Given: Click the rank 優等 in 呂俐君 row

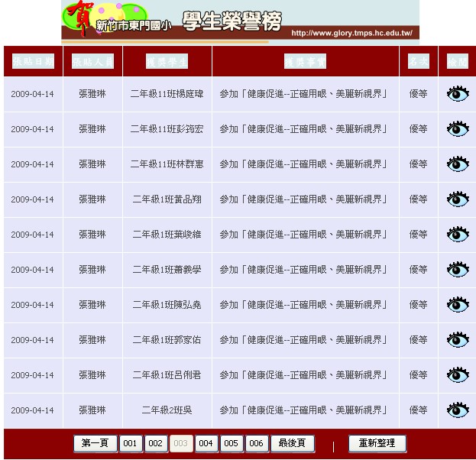Looking at the screenshot, I should [419, 375].
